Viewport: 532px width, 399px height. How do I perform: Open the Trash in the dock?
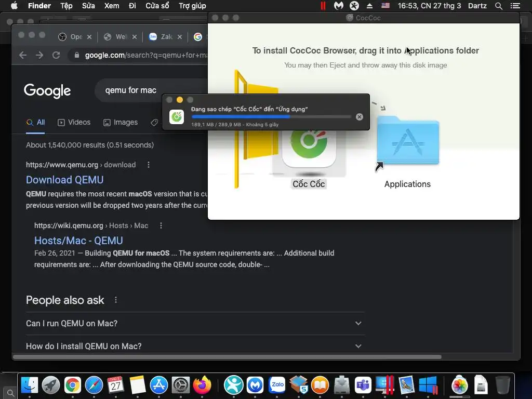[x=502, y=385]
